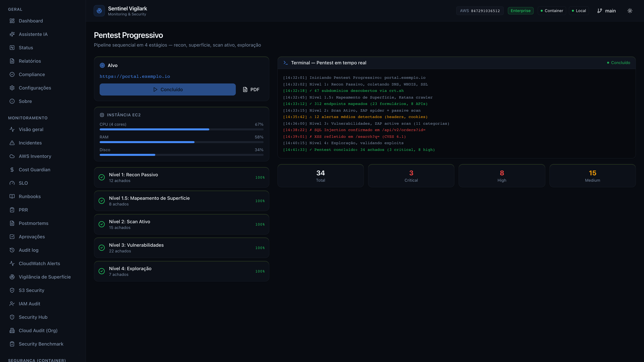Click the Instância EC2 chip icon
Viewport: 644px width, 362px height.
pos(102,115)
